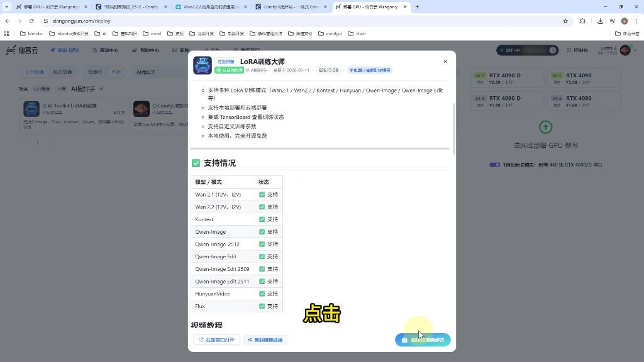Viewport: 644px width, 362px height.
Task: Select the 公开镜像 filter tab
Action: (35, 72)
